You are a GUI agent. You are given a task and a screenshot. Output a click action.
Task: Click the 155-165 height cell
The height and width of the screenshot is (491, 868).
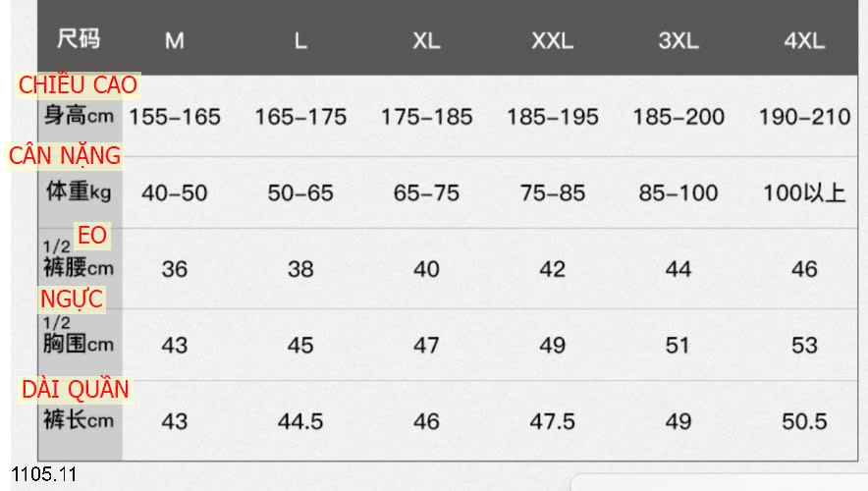(x=175, y=117)
